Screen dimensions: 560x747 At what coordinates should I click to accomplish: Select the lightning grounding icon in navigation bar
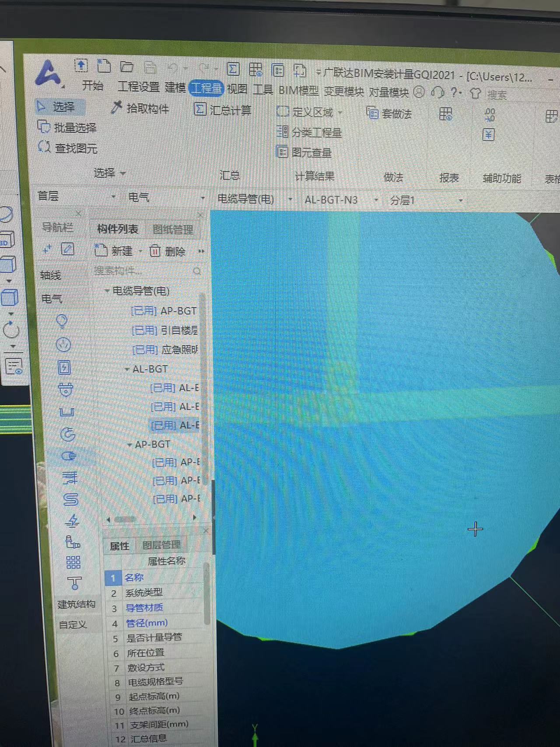72,520
